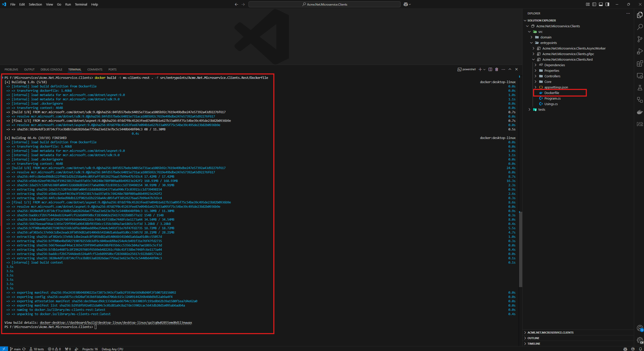Collapse the entrypoints folder

point(531,43)
